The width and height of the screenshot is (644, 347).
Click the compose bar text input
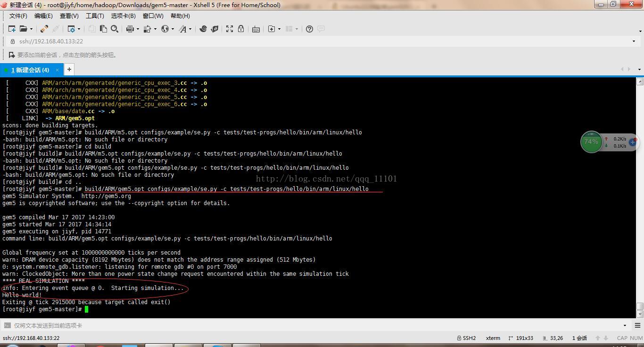(316, 325)
